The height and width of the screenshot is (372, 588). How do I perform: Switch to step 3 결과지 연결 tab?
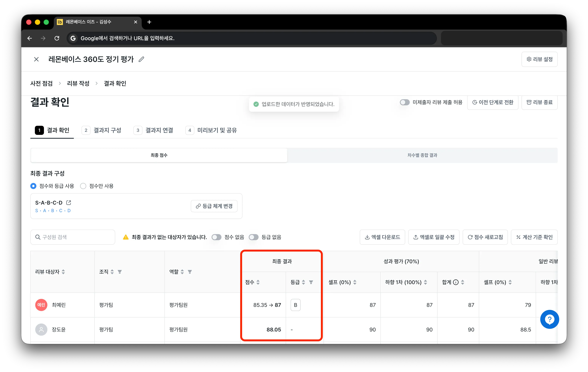[153, 130]
